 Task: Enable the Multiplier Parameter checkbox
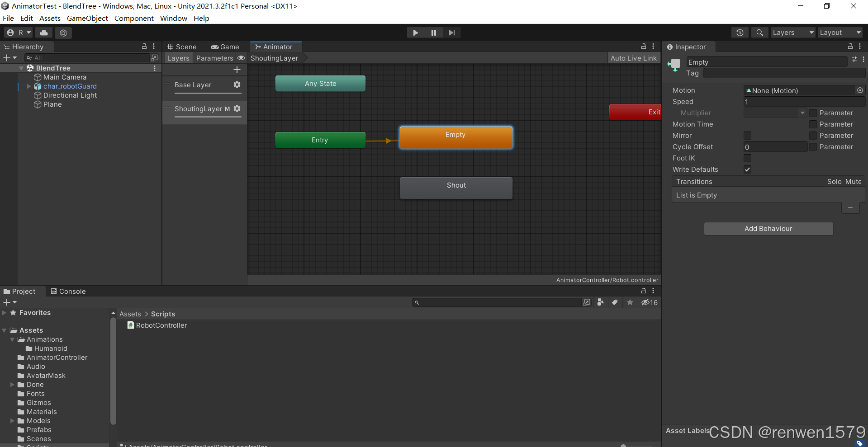813,113
